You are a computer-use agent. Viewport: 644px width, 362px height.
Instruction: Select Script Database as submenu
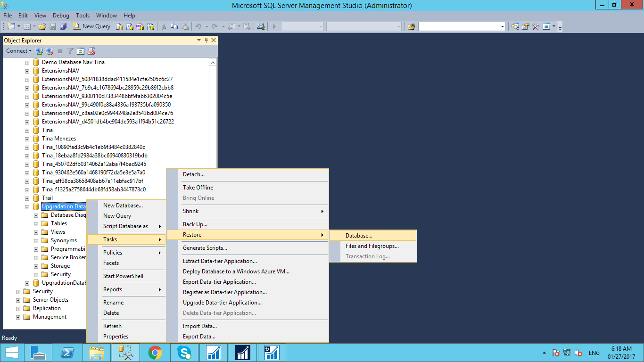point(126,226)
